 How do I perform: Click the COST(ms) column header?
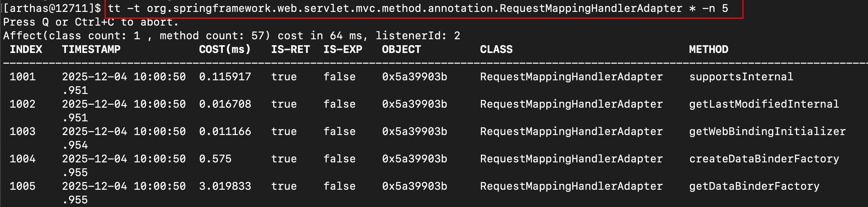coord(225,50)
